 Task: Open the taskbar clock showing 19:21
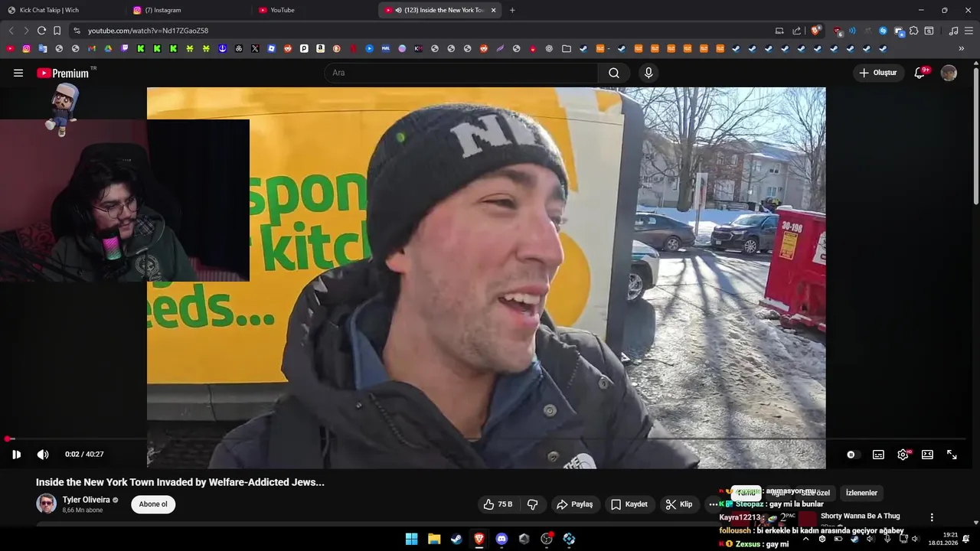[x=943, y=539]
